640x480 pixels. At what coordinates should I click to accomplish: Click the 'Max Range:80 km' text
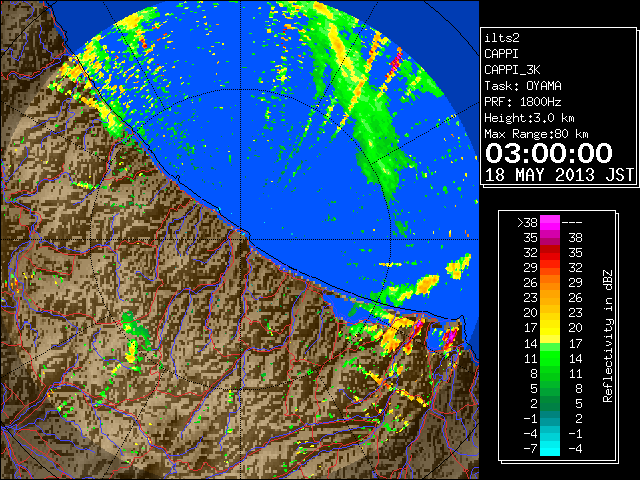[536, 134]
